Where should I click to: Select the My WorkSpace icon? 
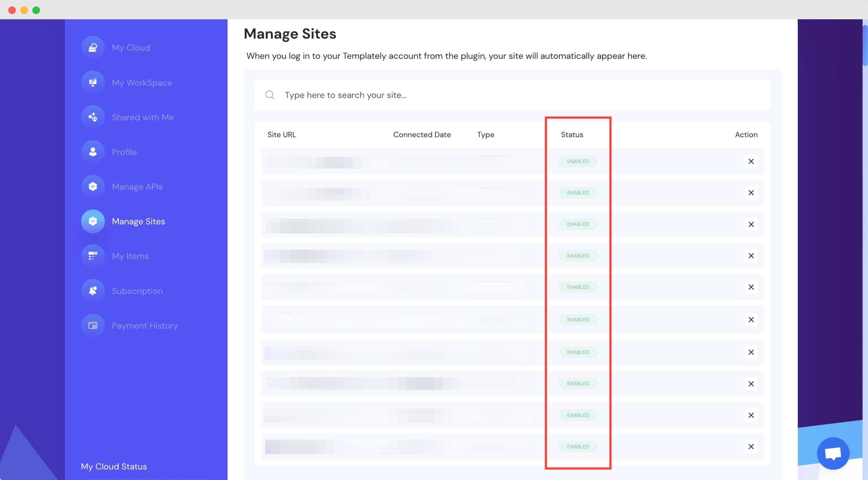click(x=93, y=82)
